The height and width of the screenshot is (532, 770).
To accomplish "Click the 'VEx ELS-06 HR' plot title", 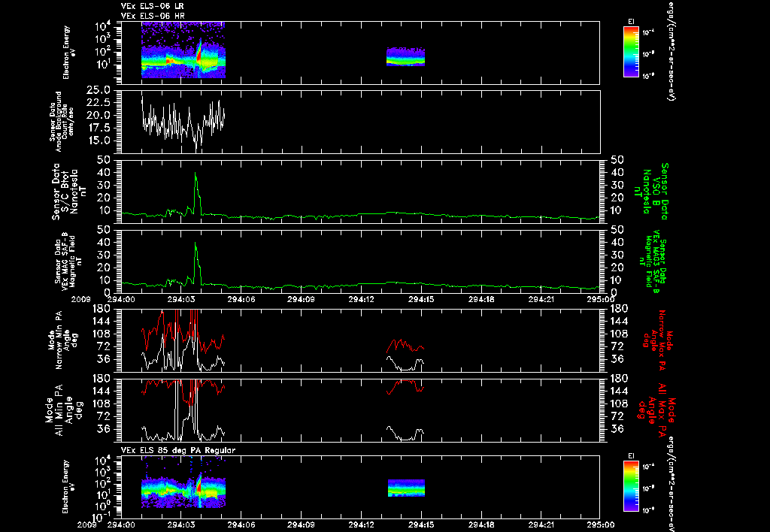I will click(153, 16).
